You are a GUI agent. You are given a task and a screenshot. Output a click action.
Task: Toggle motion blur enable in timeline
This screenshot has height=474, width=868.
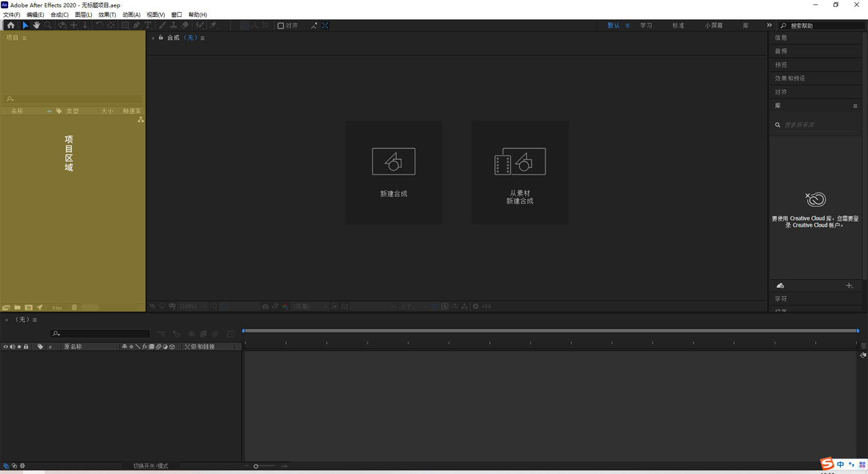[215, 334]
